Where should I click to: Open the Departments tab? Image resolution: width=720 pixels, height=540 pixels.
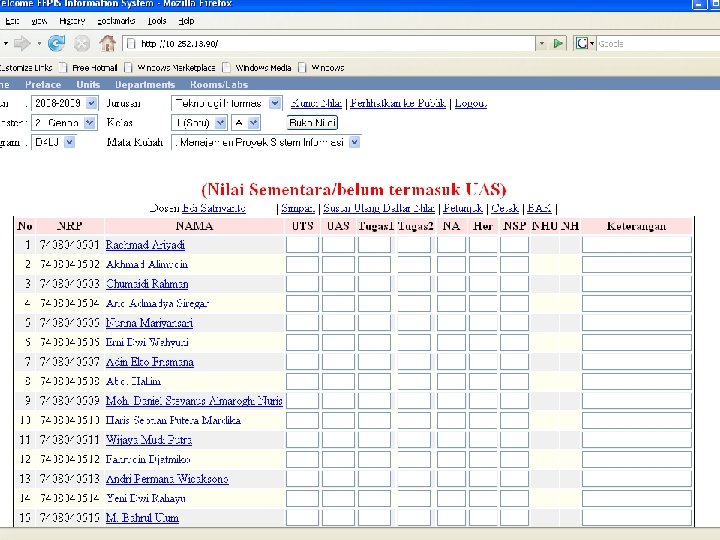(x=145, y=84)
